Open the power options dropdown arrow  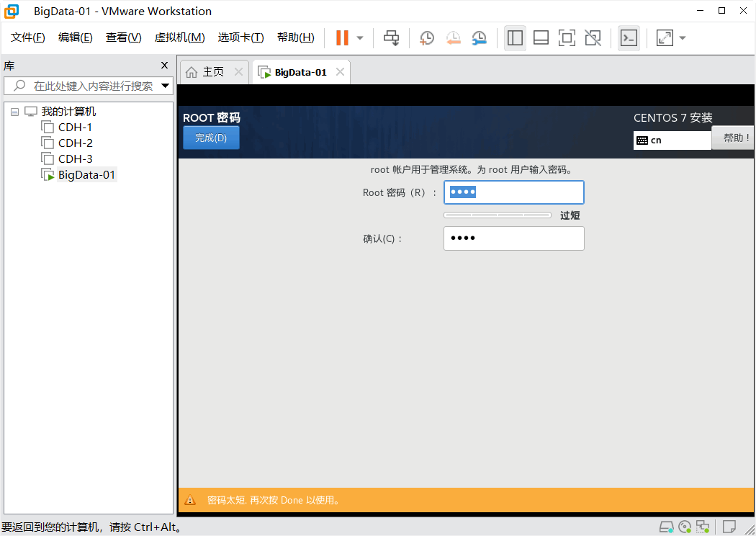point(358,37)
